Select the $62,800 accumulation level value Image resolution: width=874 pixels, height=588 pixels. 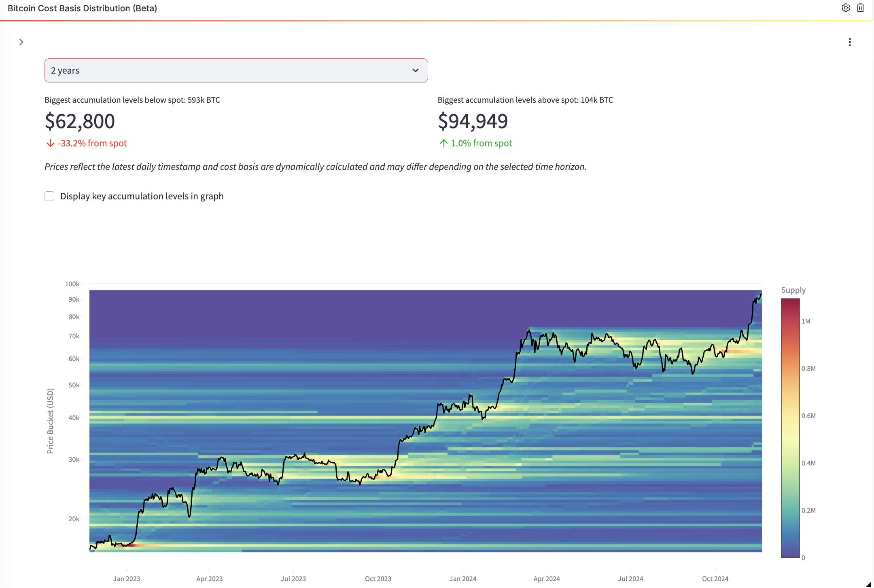tap(80, 121)
